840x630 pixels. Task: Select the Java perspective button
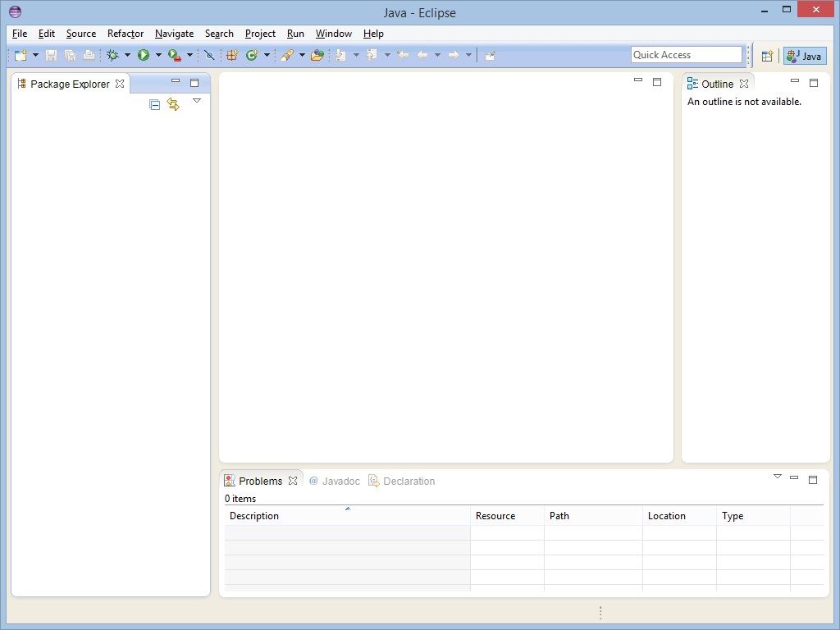pos(806,56)
